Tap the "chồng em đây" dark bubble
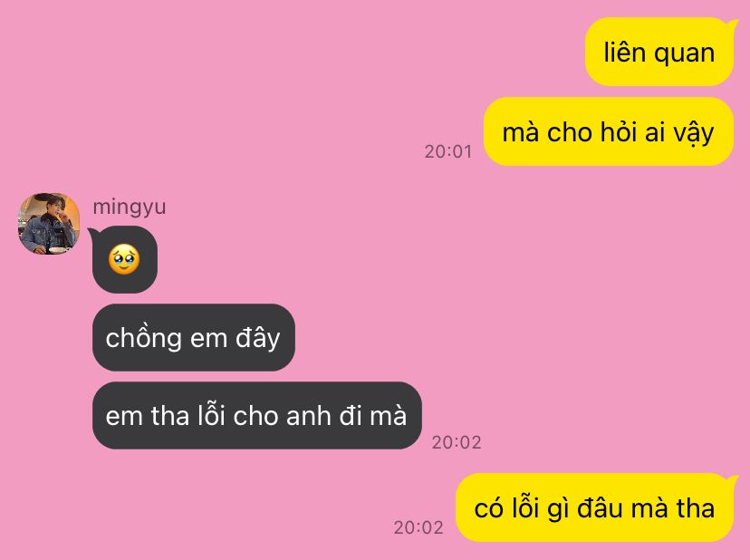 point(193,337)
